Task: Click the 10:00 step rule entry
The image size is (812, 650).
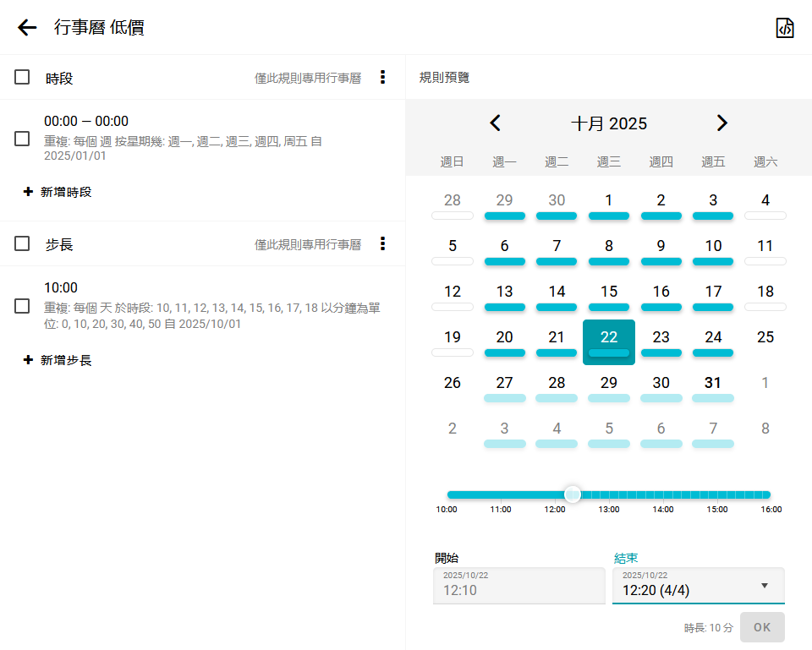Action: (211, 305)
